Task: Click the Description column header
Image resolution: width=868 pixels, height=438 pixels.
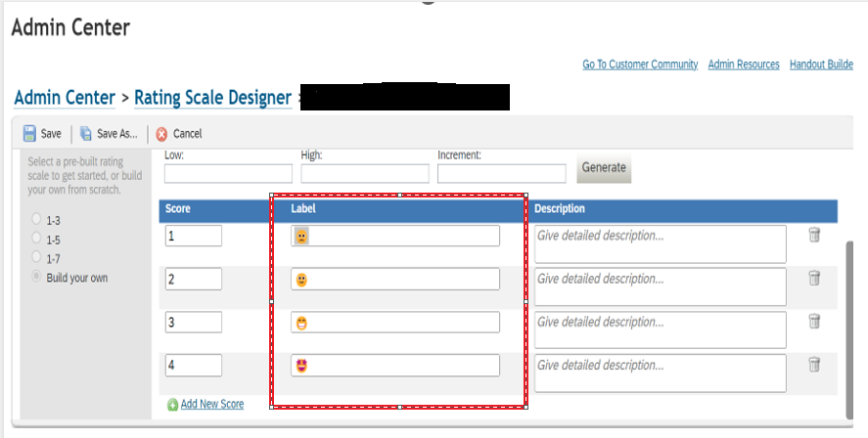Action: [x=560, y=208]
